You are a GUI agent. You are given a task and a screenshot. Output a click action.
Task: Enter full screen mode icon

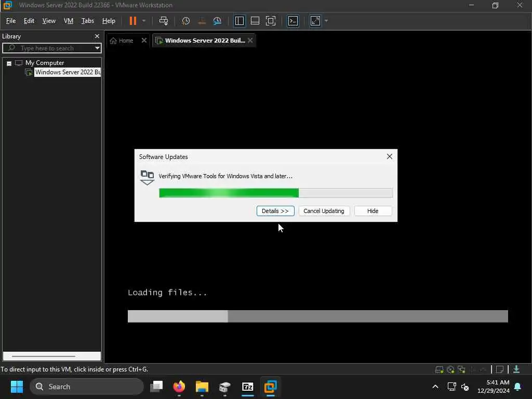coord(270,21)
